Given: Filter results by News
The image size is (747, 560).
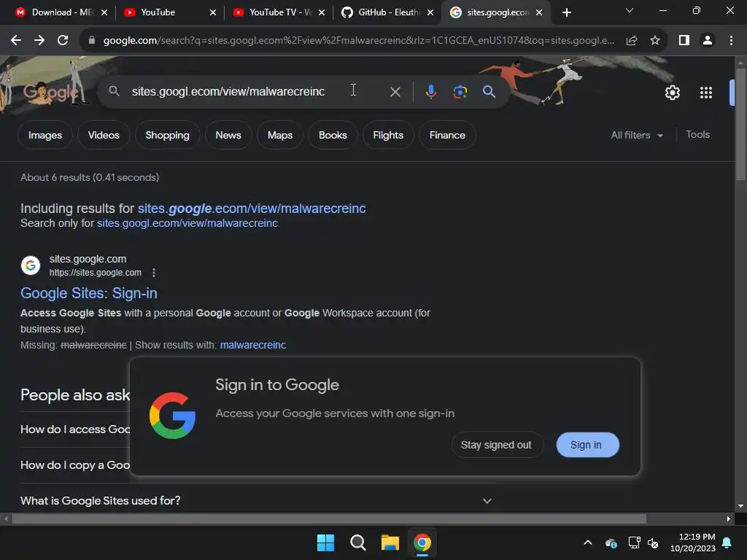Looking at the screenshot, I should coord(228,135).
